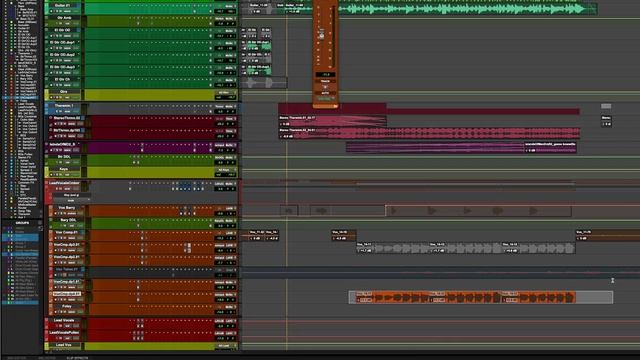The width and height of the screenshot is (640, 360).
Task: Select the Btr DDL track name
Action: coord(64,157)
